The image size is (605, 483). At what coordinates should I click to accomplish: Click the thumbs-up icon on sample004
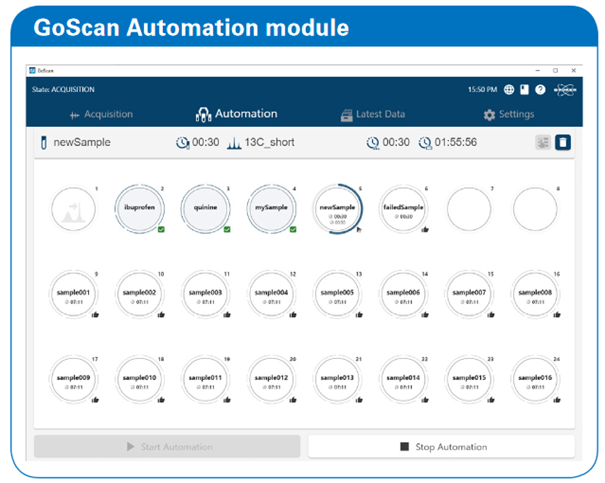tap(293, 315)
